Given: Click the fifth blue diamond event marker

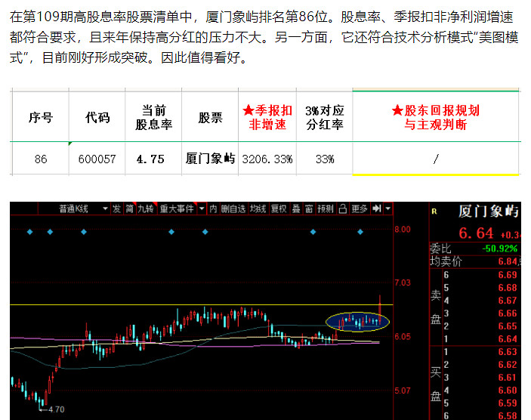Looking at the screenshot, I should [205, 232].
